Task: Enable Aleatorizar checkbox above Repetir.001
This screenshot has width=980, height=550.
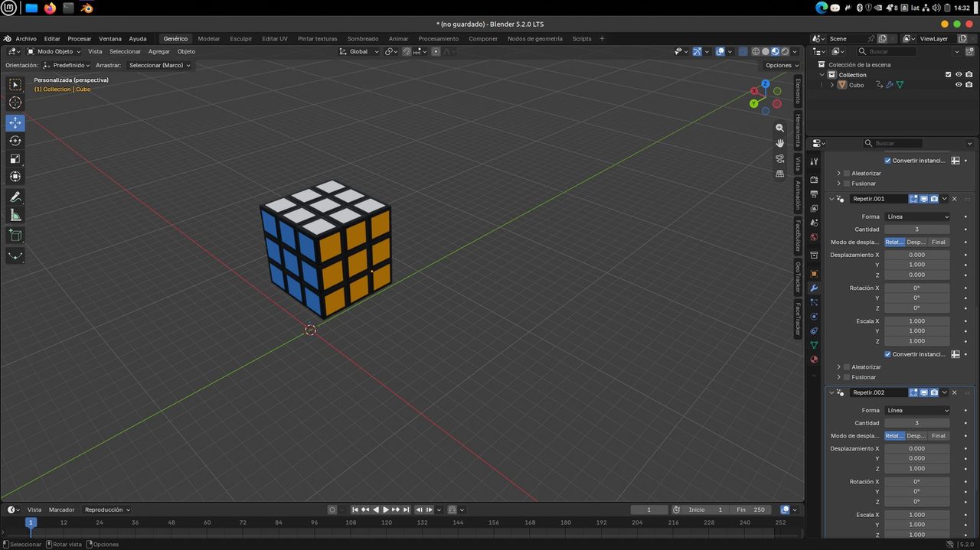Action: (846, 174)
